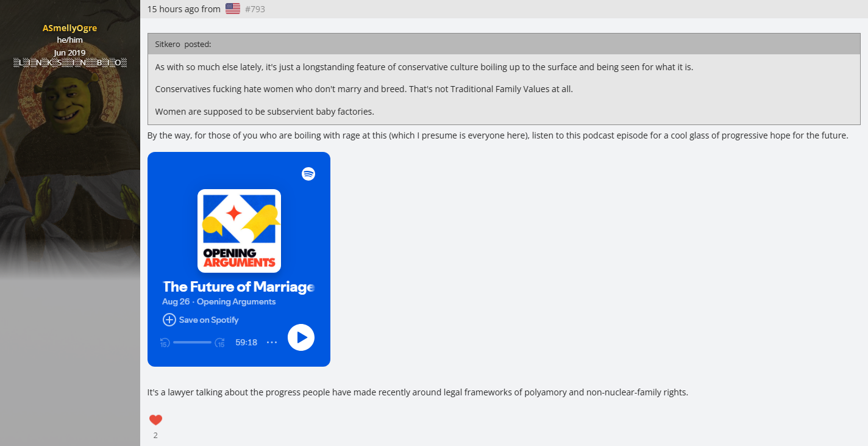Open the Spotify logo on podcast card
This screenshot has width=868, height=446.
point(308,174)
